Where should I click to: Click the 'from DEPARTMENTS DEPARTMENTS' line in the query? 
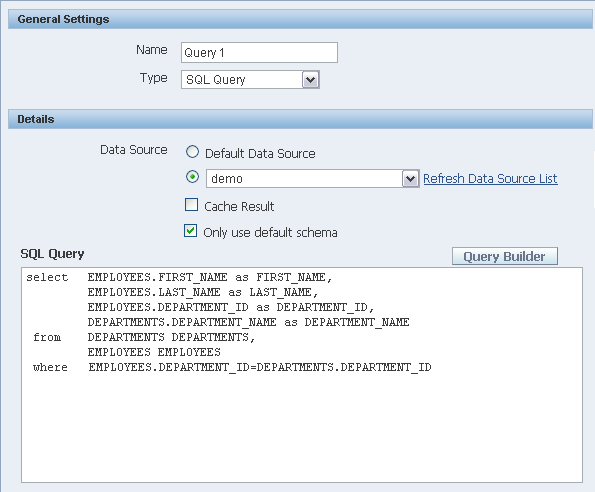point(144,337)
